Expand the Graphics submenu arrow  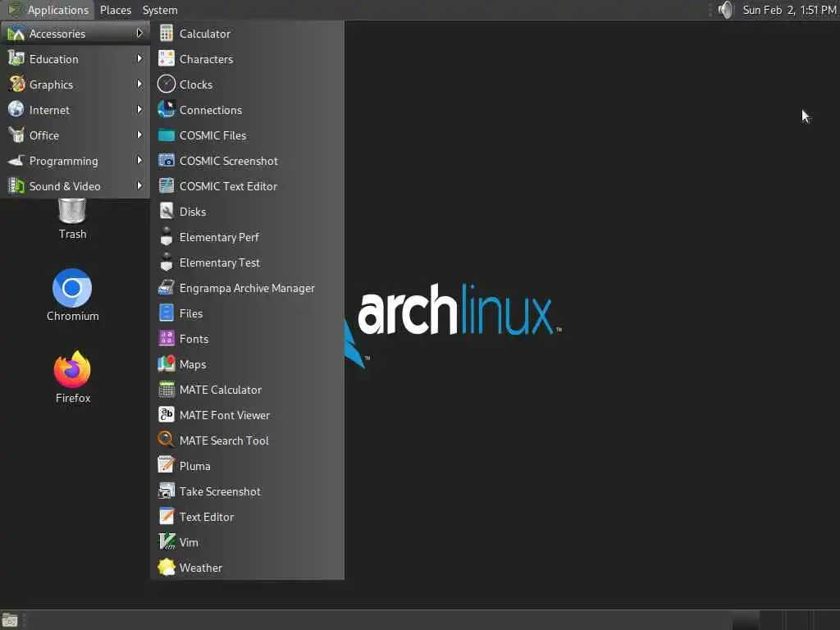tap(139, 84)
